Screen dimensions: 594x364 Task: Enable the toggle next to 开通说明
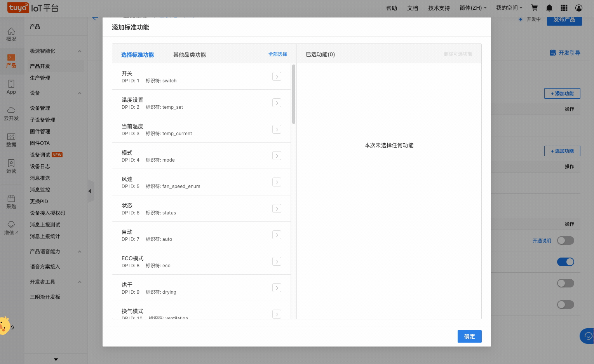(x=565, y=240)
